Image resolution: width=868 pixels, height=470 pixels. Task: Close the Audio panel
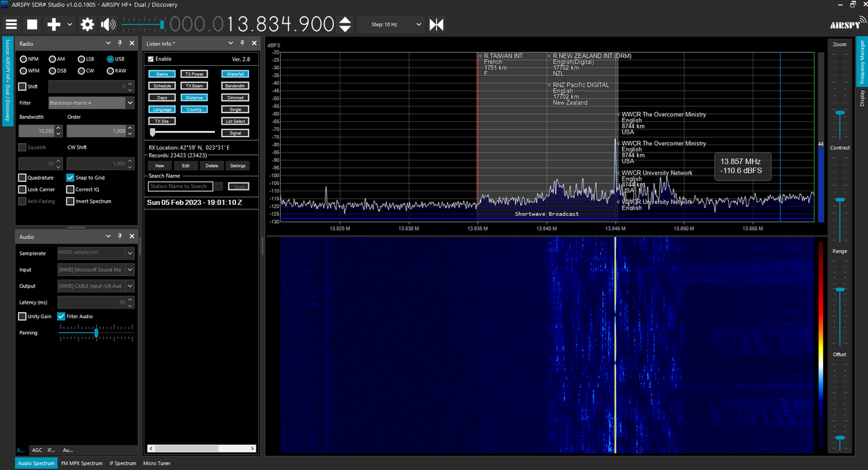[x=131, y=236]
